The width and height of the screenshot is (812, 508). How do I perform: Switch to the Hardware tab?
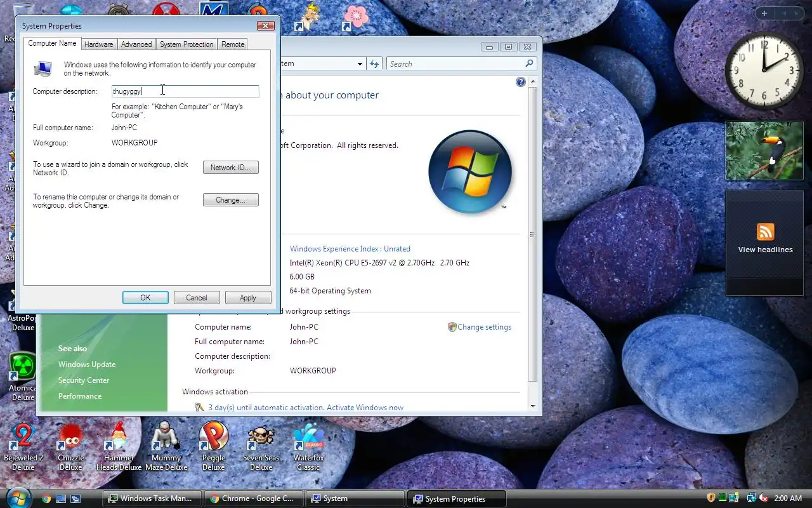[x=98, y=44]
